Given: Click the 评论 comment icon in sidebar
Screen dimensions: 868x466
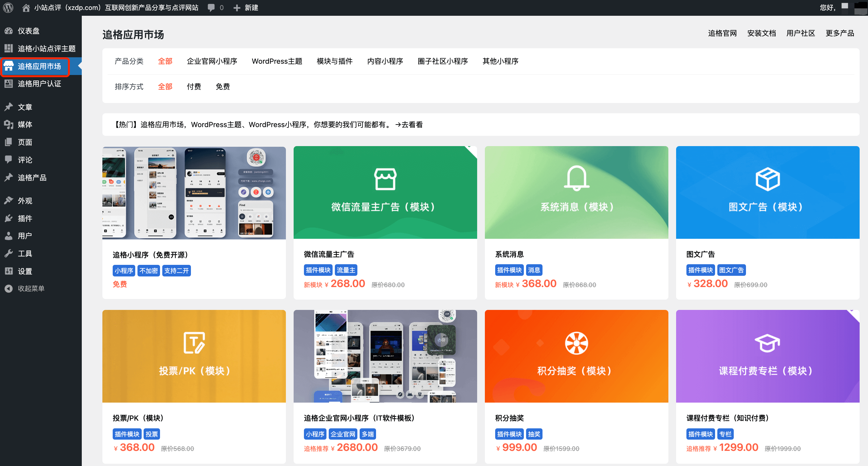Looking at the screenshot, I should [9, 160].
